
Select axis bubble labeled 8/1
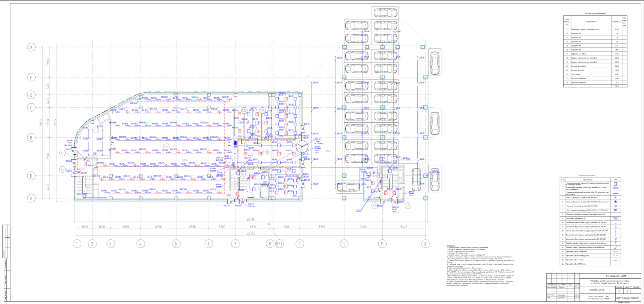tap(279, 244)
